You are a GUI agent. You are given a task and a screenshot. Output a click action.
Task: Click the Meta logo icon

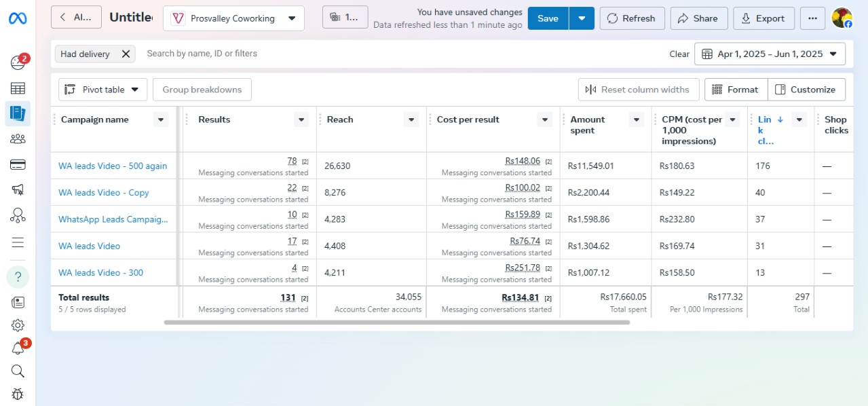pos(18,18)
